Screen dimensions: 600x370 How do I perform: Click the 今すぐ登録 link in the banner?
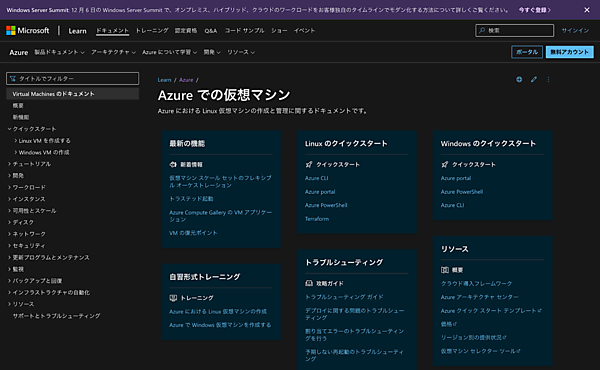click(535, 10)
